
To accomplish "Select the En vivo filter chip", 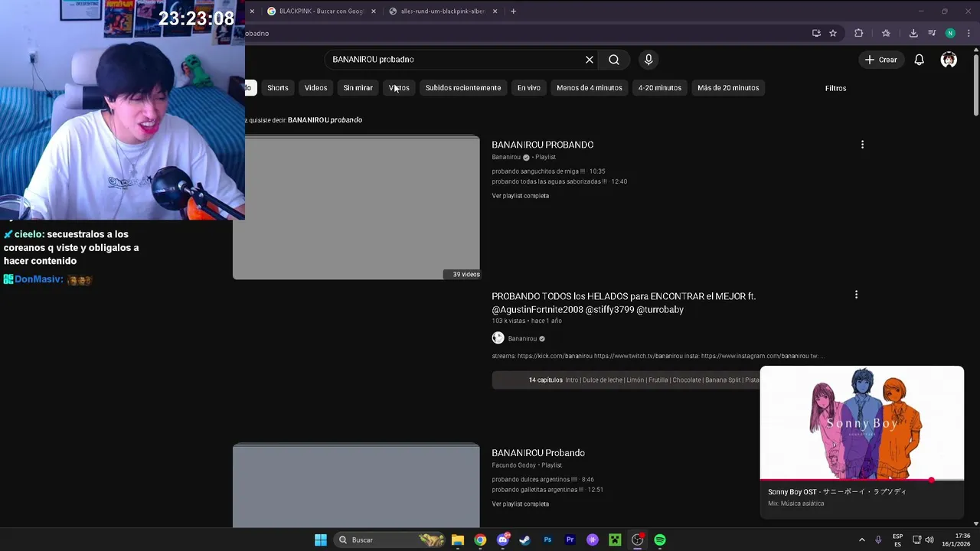I will click(528, 88).
